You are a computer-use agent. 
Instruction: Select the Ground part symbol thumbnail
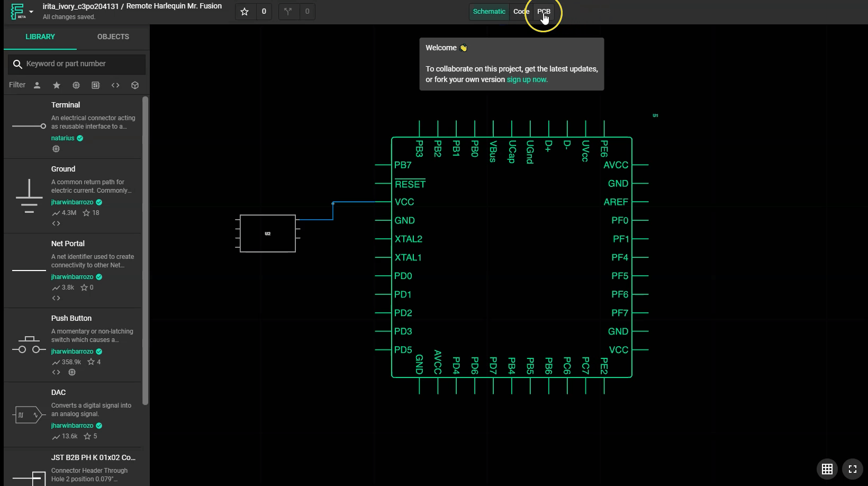click(x=29, y=196)
